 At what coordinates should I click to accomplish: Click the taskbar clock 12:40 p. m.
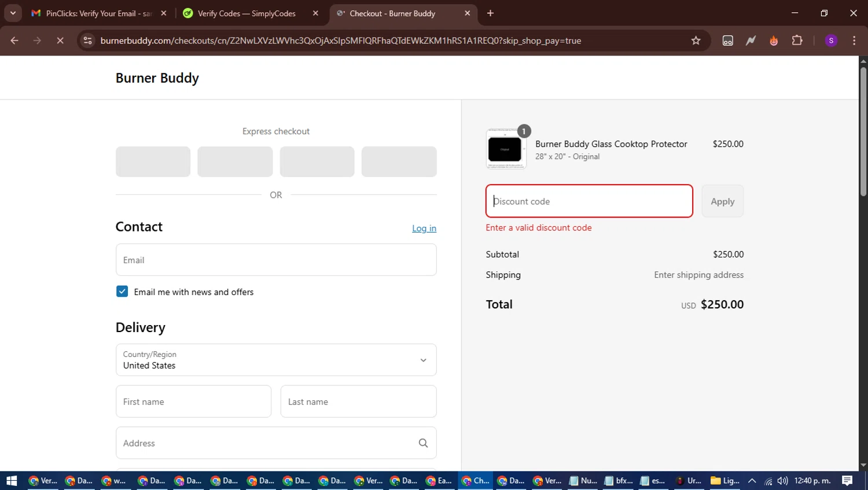click(812, 481)
